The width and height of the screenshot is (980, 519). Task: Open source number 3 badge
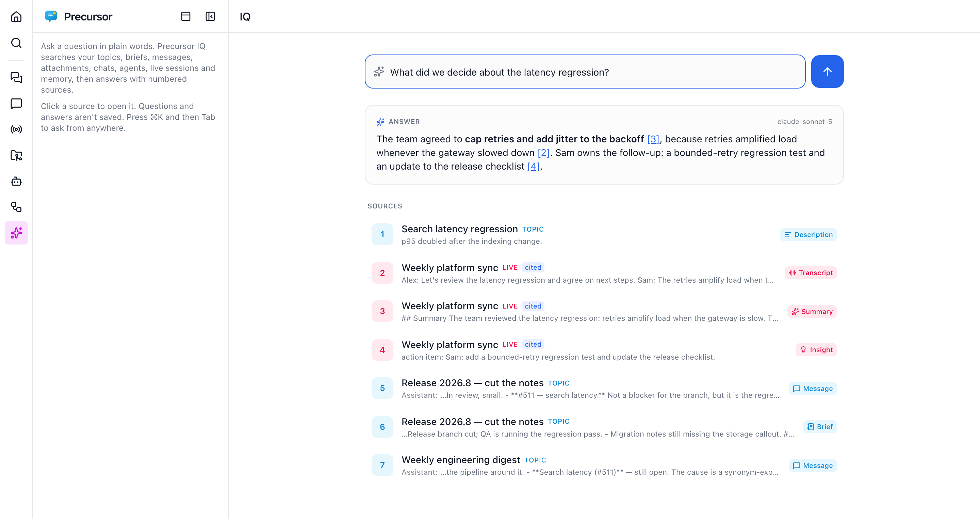pos(382,312)
